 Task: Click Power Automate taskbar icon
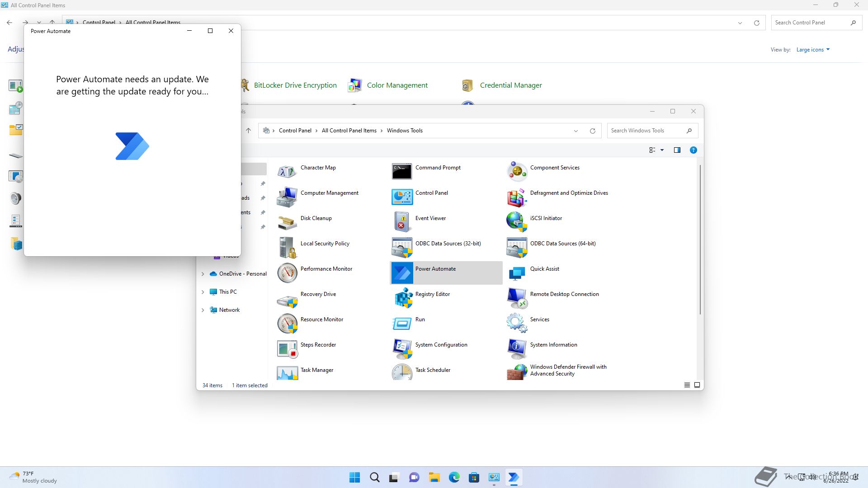(x=514, y=477)
